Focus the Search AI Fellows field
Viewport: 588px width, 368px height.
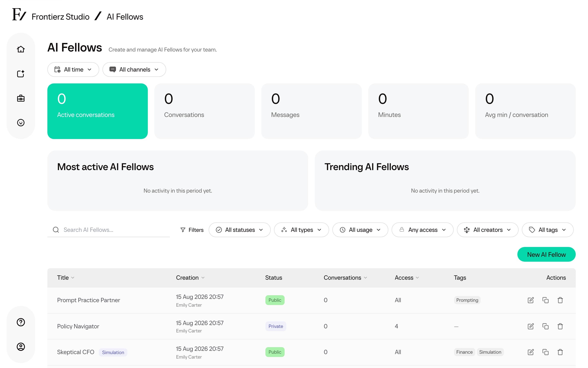[109, 230]
